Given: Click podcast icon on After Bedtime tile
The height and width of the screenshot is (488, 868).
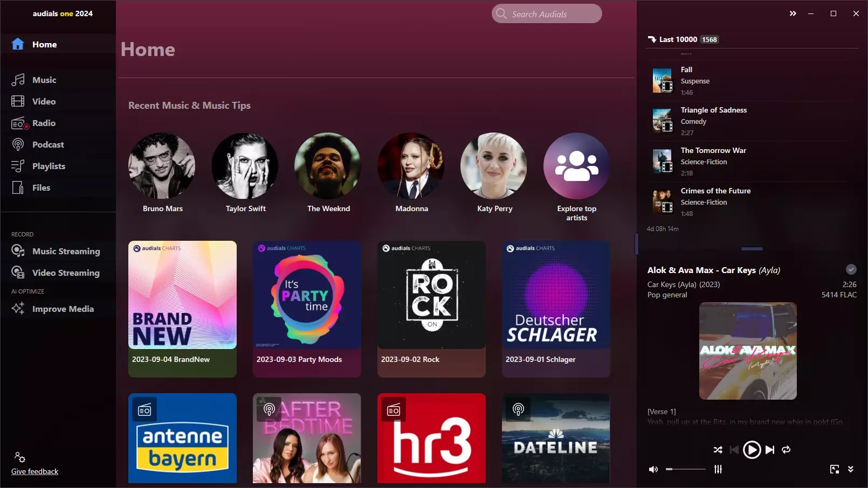Looking at the screenshot, I should [269, 410].
